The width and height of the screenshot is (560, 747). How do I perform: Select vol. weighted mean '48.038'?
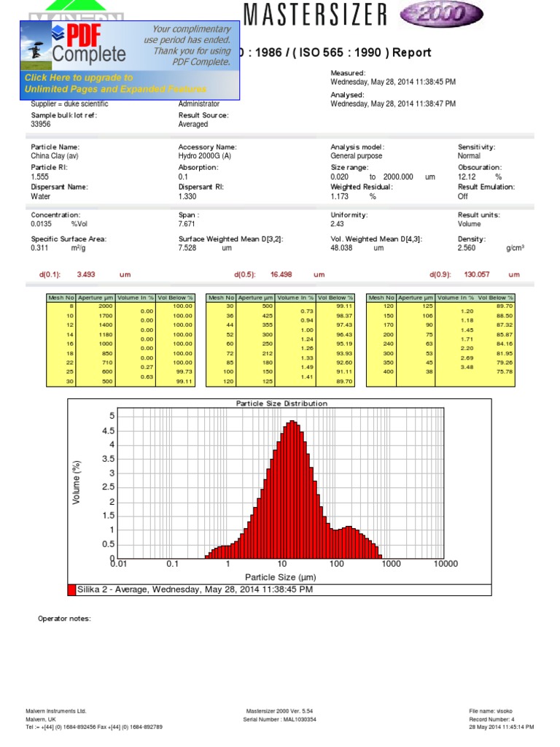click(341, 248)
